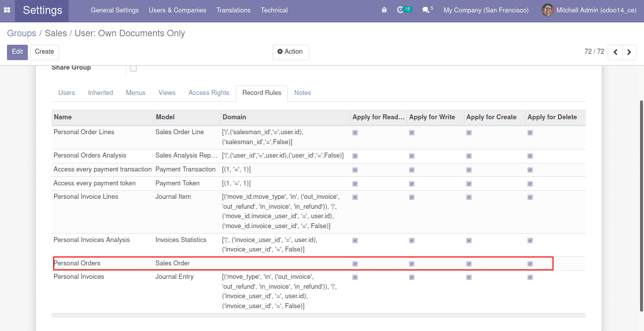This screenshot has width=644, height=331.
Task: Click the Sales Order Line model cell
Action: [x=180, y=132]
